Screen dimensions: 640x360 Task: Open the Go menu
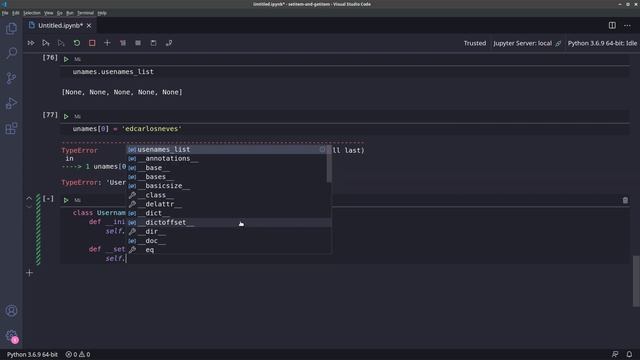[60, 13]
